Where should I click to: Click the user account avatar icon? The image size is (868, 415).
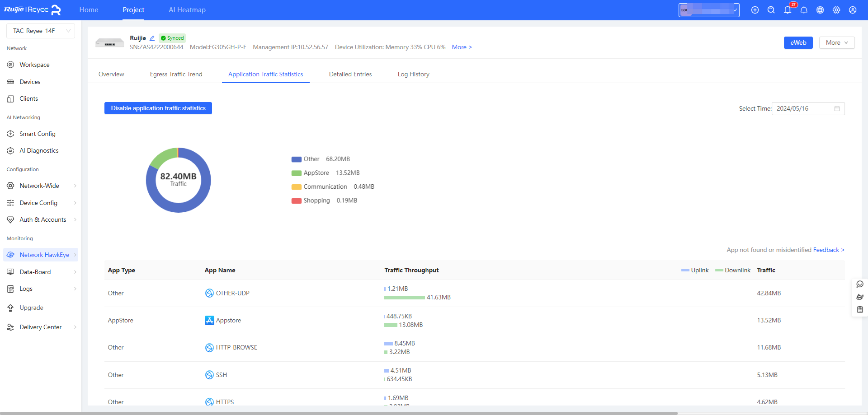tap(853, 10)
